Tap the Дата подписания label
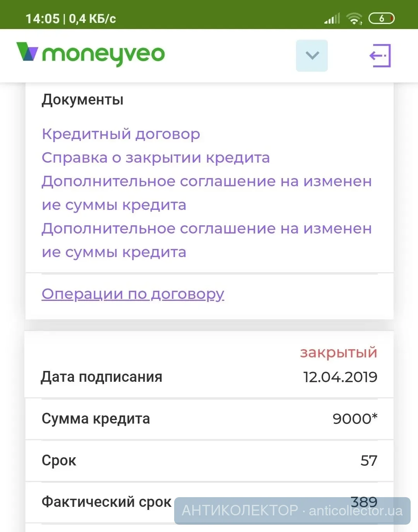 pos(102,377)
